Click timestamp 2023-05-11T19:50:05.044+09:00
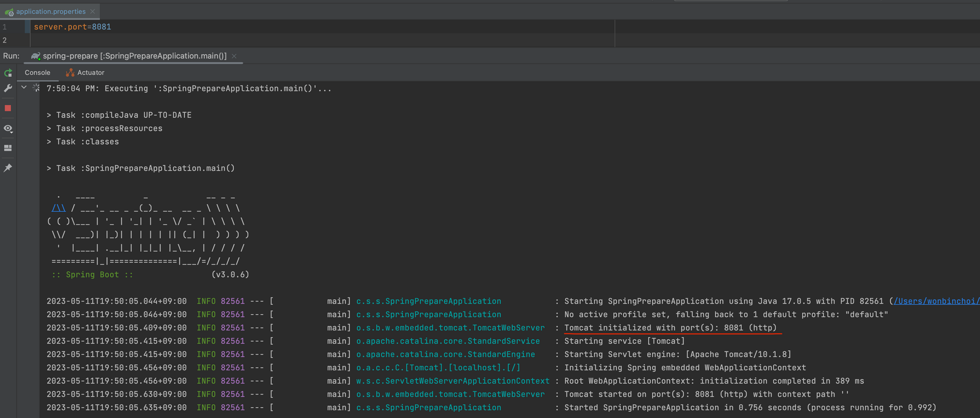This screenshot has height=418, width=980. 117,301
